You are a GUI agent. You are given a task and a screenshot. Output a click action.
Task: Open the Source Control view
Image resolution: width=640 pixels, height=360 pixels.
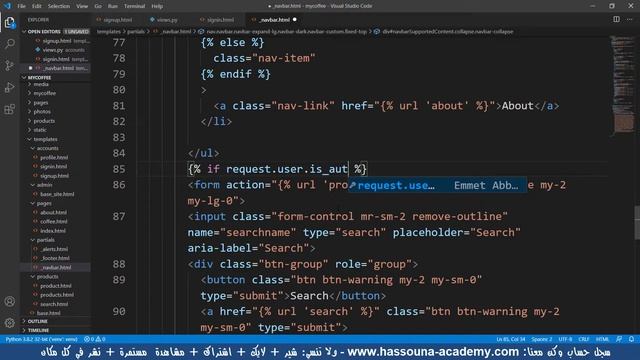[x=9, y=65]
